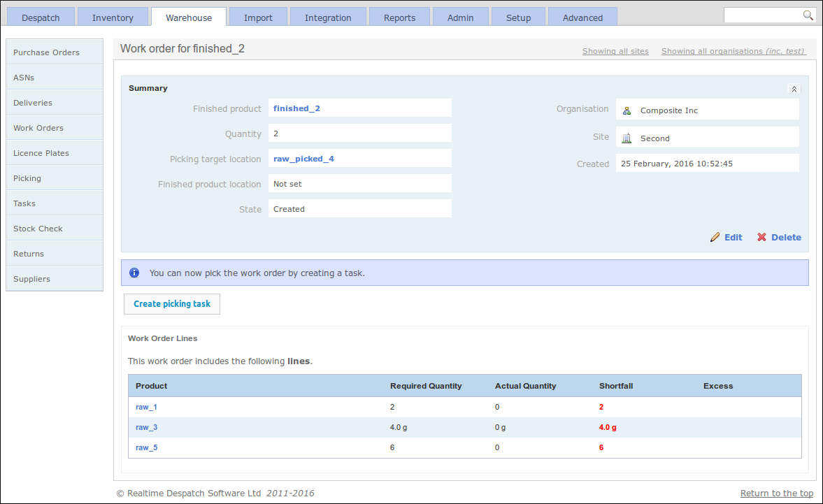This screenshot has height=504, width=823.
Task: Open Stock Check in sidebar
Action: click(55, 228)
